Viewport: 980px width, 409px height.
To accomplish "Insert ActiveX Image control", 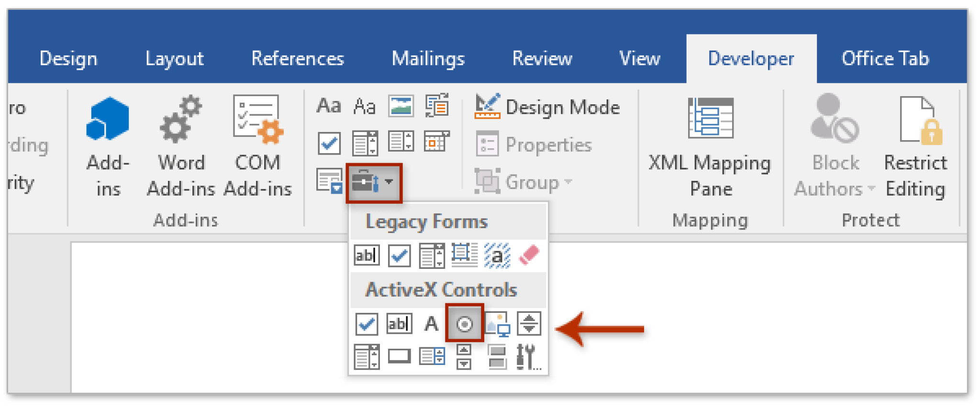I will click(x=498, y=324).
